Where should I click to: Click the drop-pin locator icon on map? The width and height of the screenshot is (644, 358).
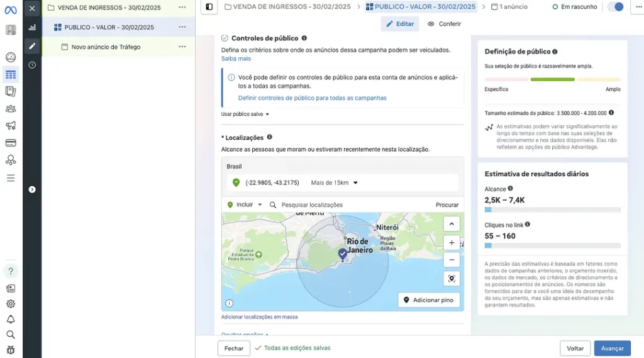(452, 278)
